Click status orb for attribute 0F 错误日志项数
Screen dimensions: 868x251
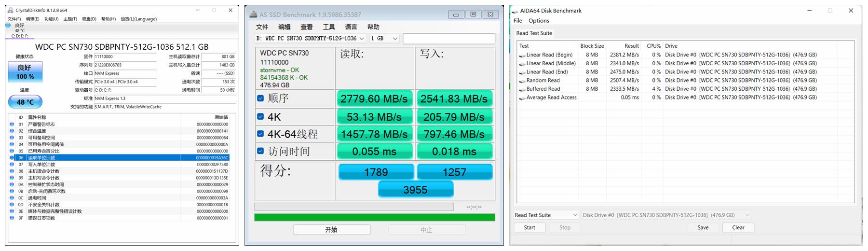12,218
